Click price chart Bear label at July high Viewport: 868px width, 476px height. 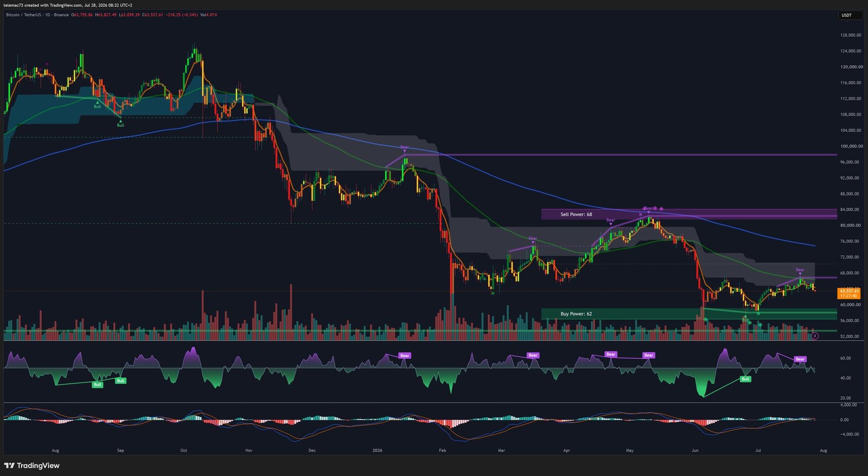[x=800, y=269]
